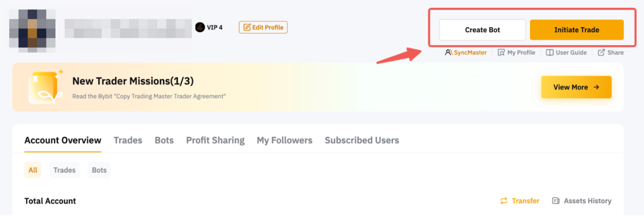Click the blurred profile avatar
Screen dimensions: 644x216
pos(32,29)
